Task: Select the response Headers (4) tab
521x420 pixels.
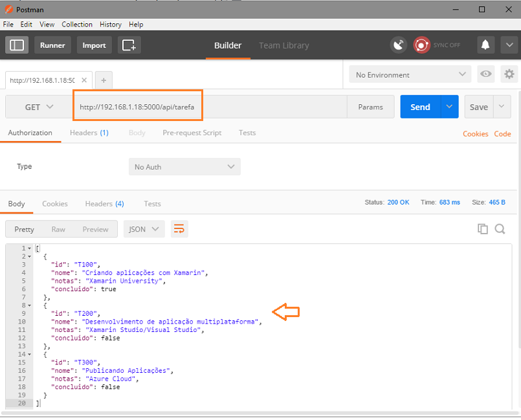Action: 104,204
